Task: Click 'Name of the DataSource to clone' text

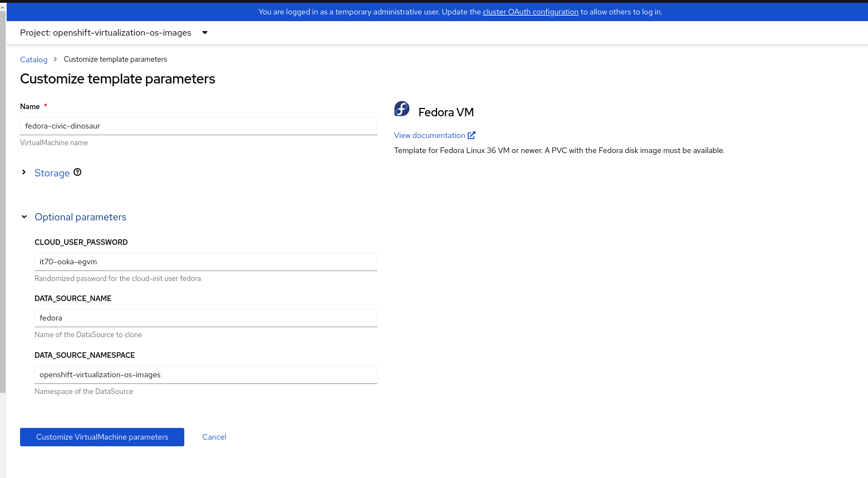Action: pos(88,335)
